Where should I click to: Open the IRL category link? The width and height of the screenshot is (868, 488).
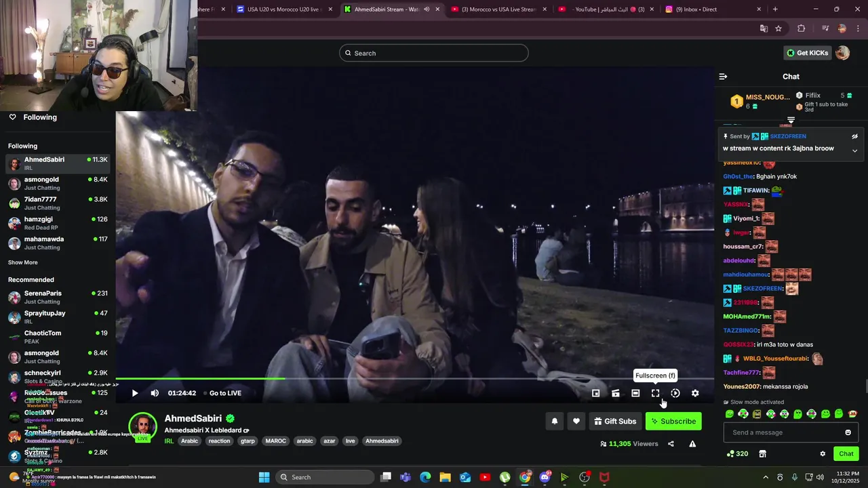[169, 441]
